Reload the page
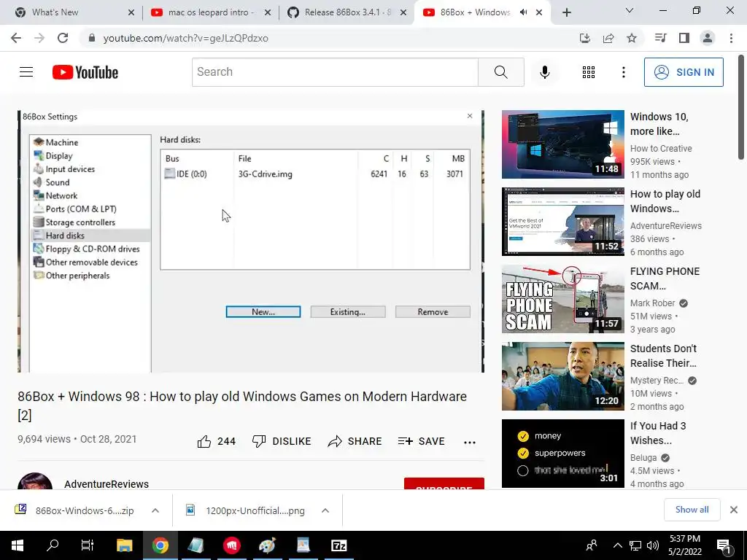This screenshot has width=747, height=560. pyautogui.click(x=63, y=38)
